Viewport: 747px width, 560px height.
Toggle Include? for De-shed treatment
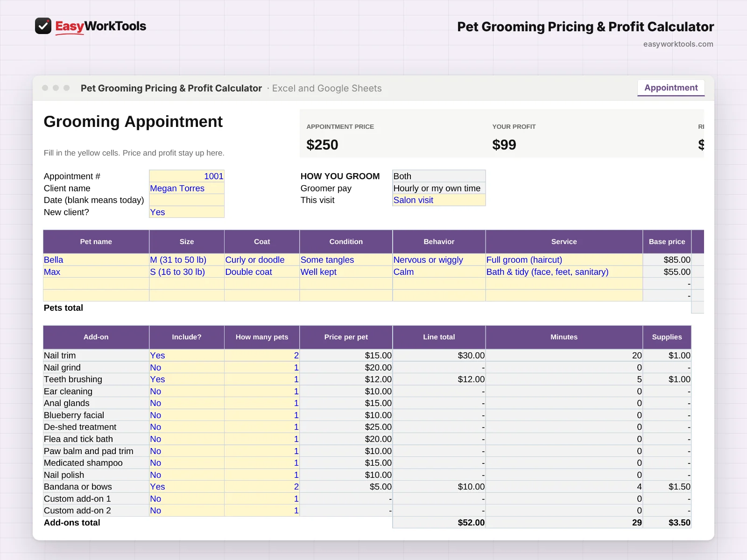(x=187, y=427)
